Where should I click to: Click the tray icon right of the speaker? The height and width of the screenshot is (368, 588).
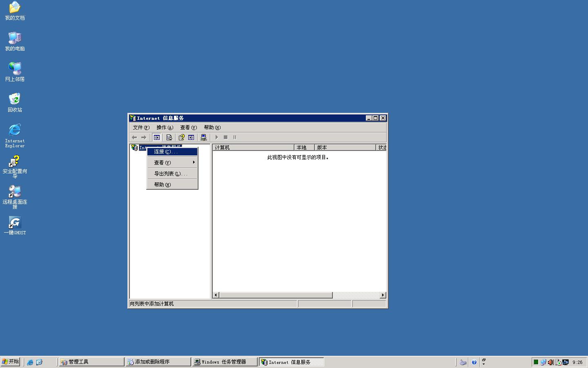tap(558, 362)
